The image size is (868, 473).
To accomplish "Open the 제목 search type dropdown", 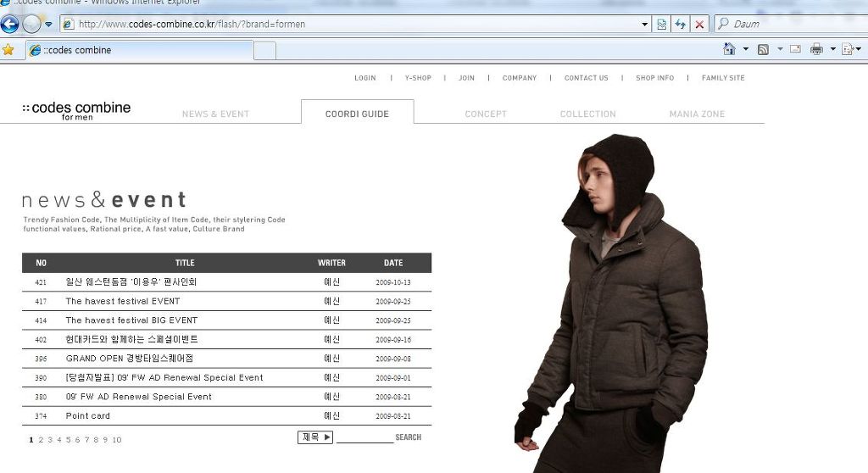I will coord(315,437).
